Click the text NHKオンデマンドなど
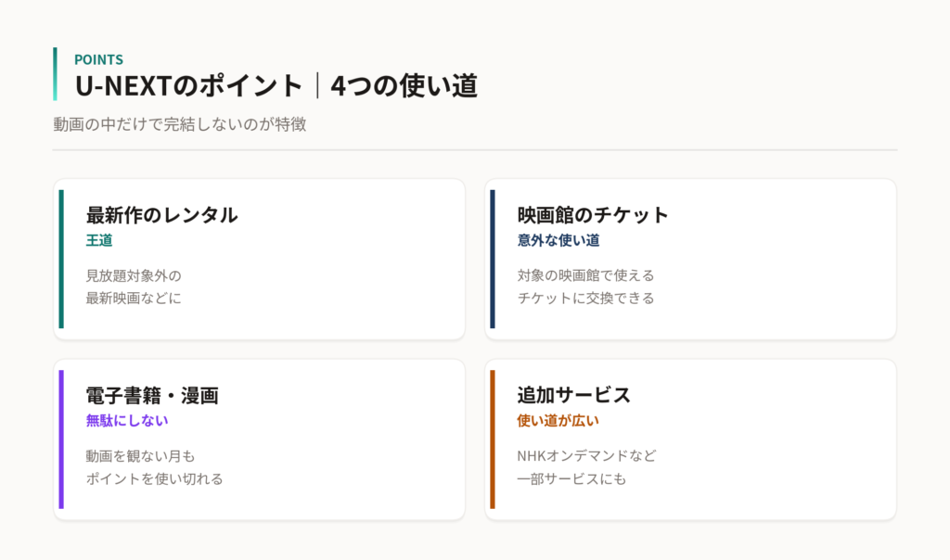Viewport: 950px width, 560px height. pos(586,456)
